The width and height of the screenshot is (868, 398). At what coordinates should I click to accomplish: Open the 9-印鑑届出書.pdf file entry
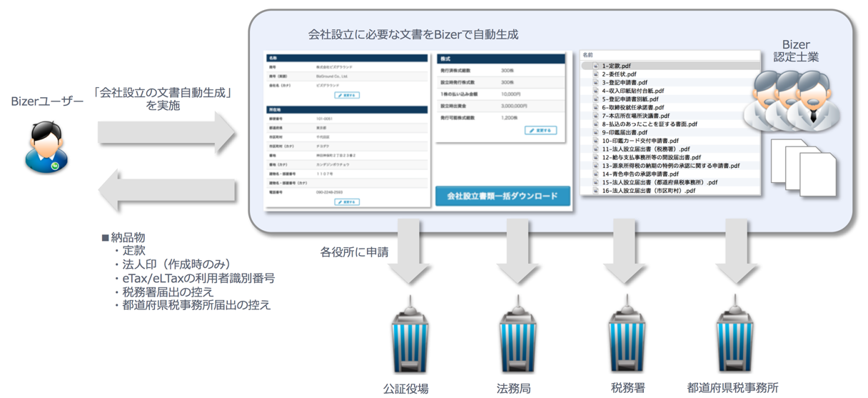click(x=624, y=133)
